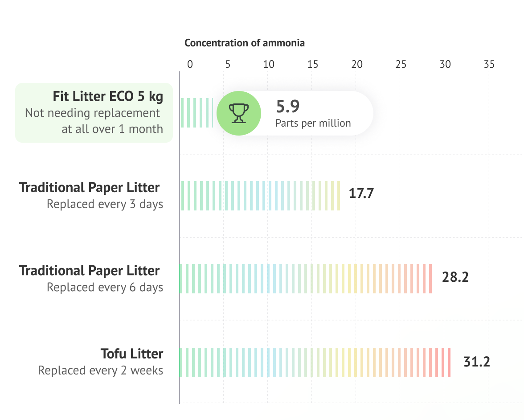
Task: Click the "Parts per million" unit text
Action: (313, 123)
